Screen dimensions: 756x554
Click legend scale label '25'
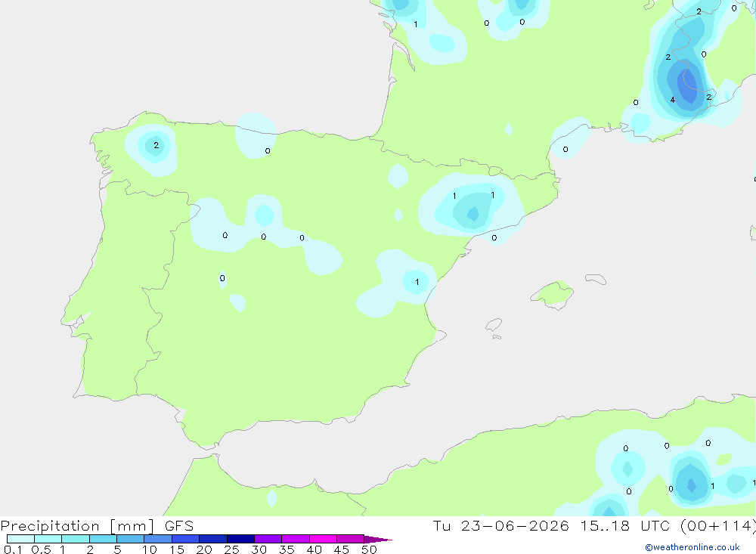click(232, 549)
